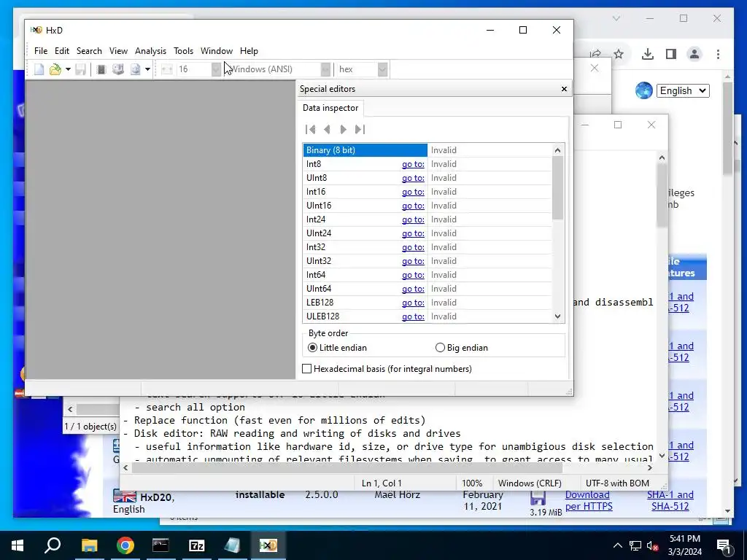747x560 pixels.
Task: Click the floppy download icon for HxD20
Action: click(538, 499)
